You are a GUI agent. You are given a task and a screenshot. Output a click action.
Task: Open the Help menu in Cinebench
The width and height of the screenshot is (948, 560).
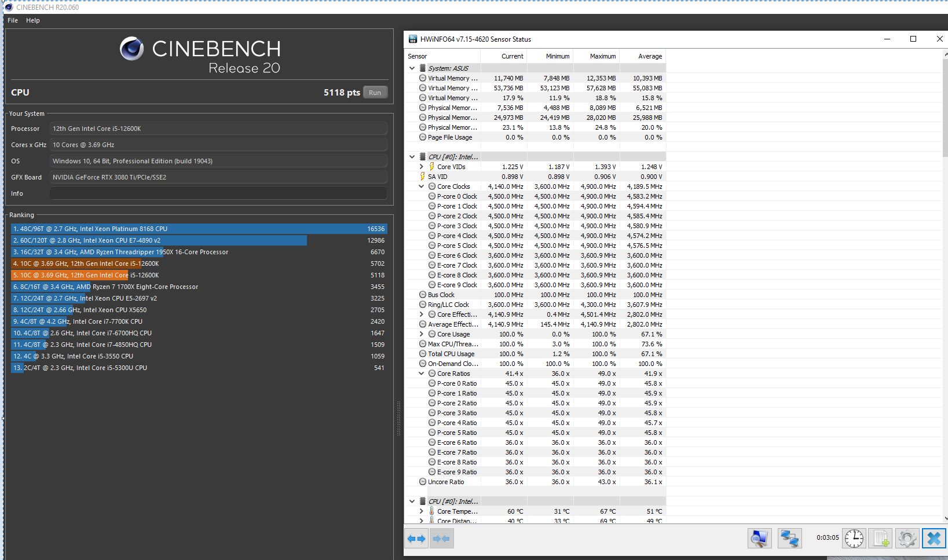33,20
